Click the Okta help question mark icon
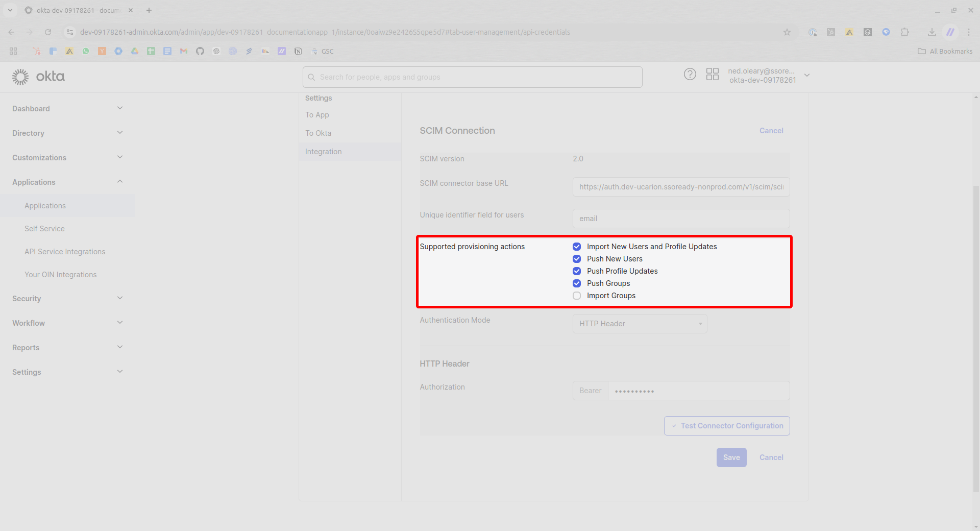Viewport: 980px width, 531px height. (690, 75)
